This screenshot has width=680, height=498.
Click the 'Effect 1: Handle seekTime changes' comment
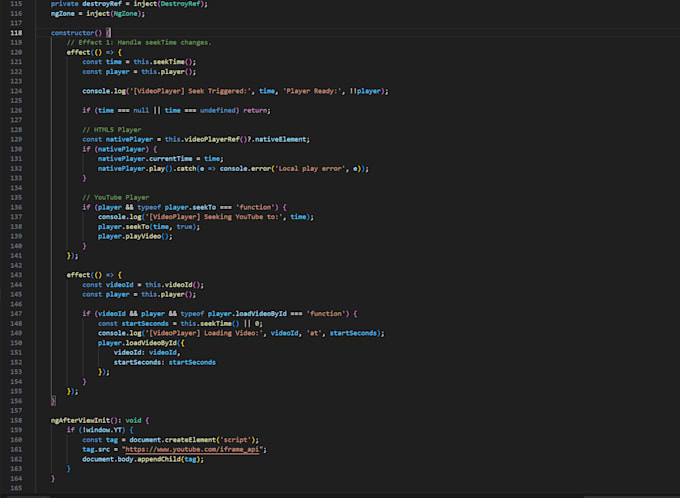[139, 43]
